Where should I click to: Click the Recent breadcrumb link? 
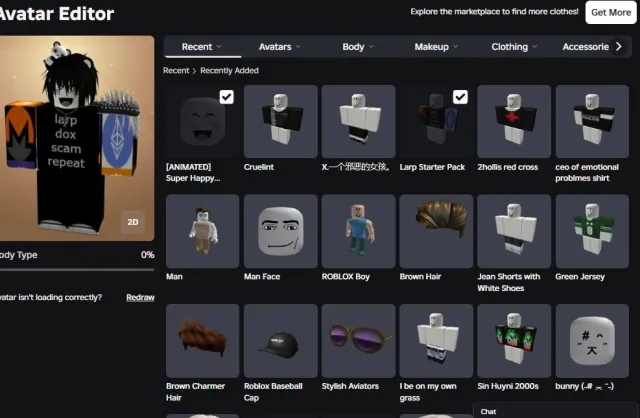coord(176,70)
